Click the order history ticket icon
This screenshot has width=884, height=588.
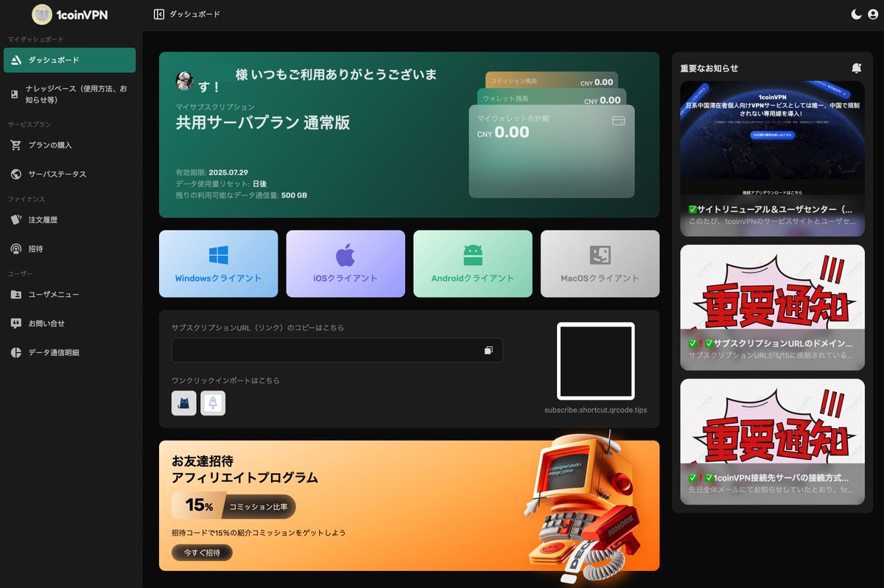[15, 220]
